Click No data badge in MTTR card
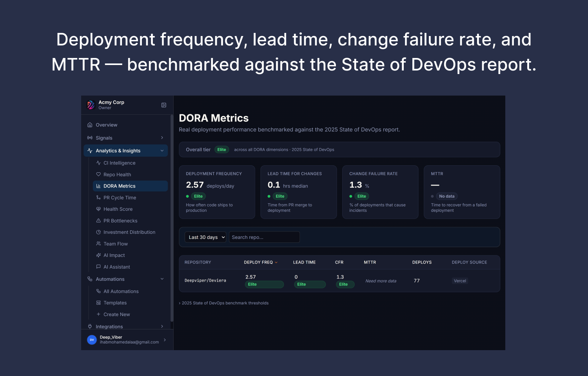Screen dimensions: 588x376 click(446, 196)
